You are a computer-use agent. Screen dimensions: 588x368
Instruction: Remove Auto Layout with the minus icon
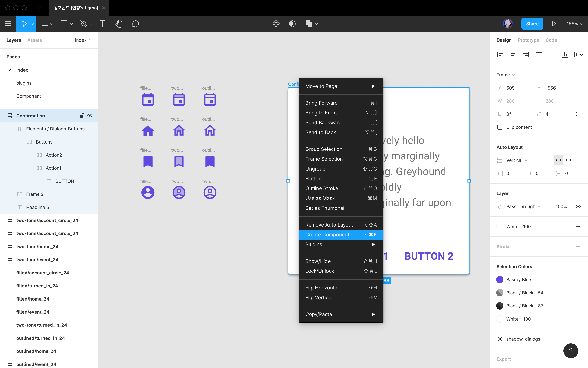click(578, 147)
